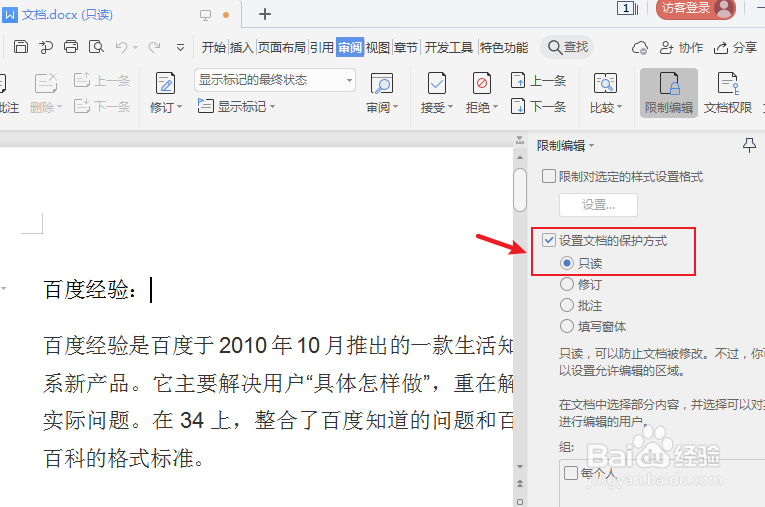Expand the 比较 dropdown arrow
765x507 pixels.
coord(620,107)
